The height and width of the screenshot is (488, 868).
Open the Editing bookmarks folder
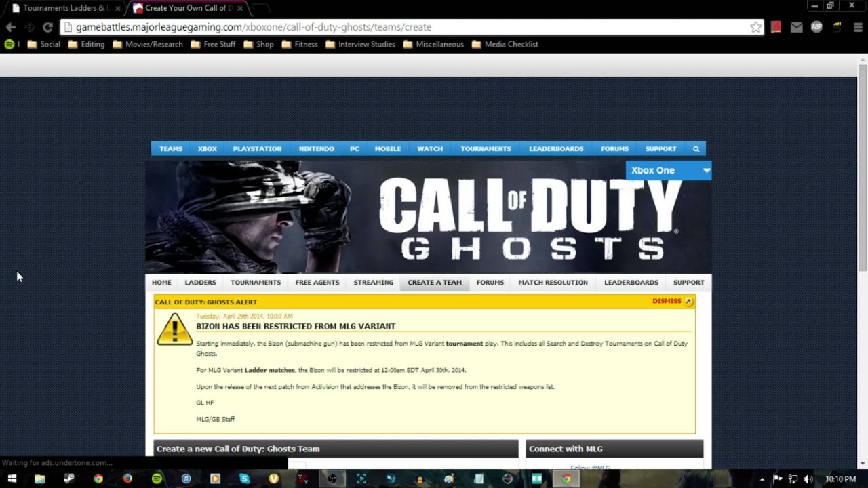tap(86, 44)
